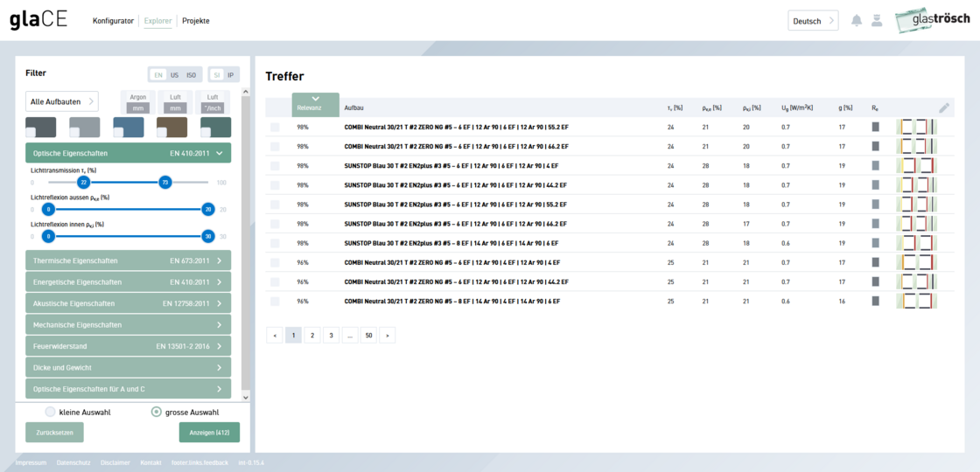
Task: Expand the Feuerwiderstand section
Action: coord(128,346)
